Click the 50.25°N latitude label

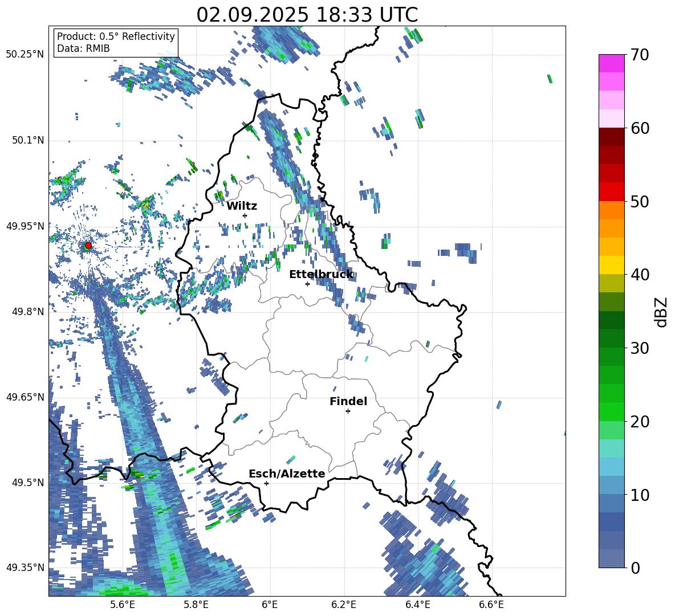(25, 55)
